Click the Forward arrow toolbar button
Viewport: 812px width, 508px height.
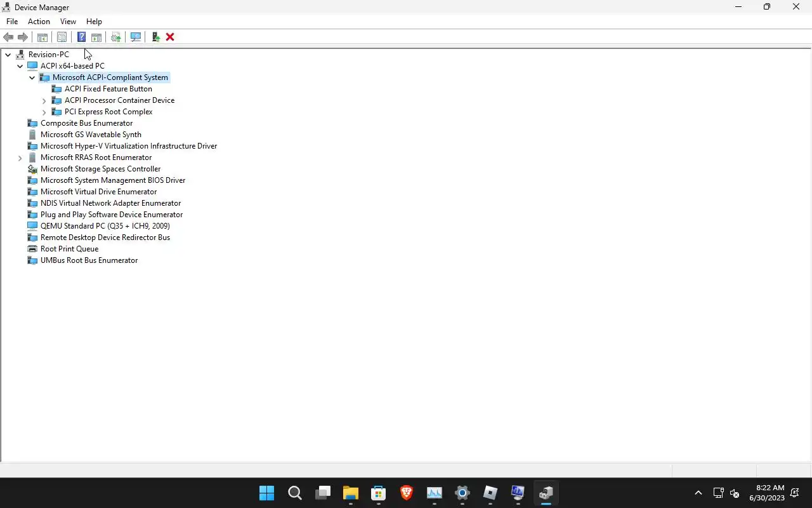[23, 37]
